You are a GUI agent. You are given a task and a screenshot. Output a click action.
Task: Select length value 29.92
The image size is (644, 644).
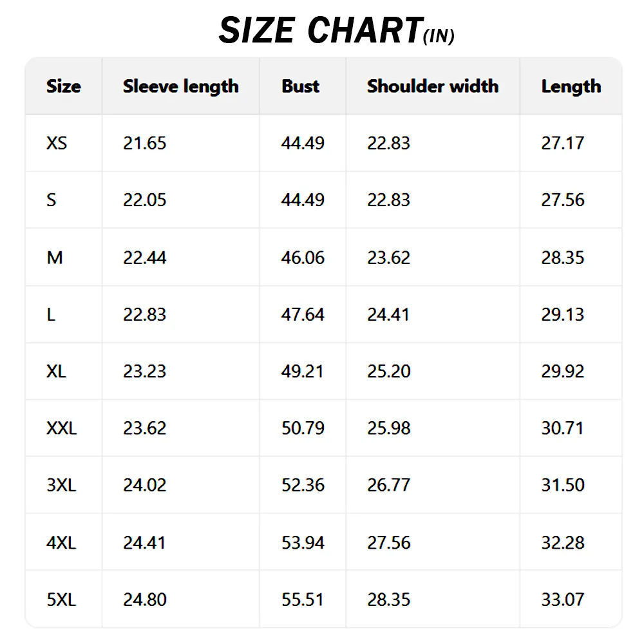click(563, 372)
